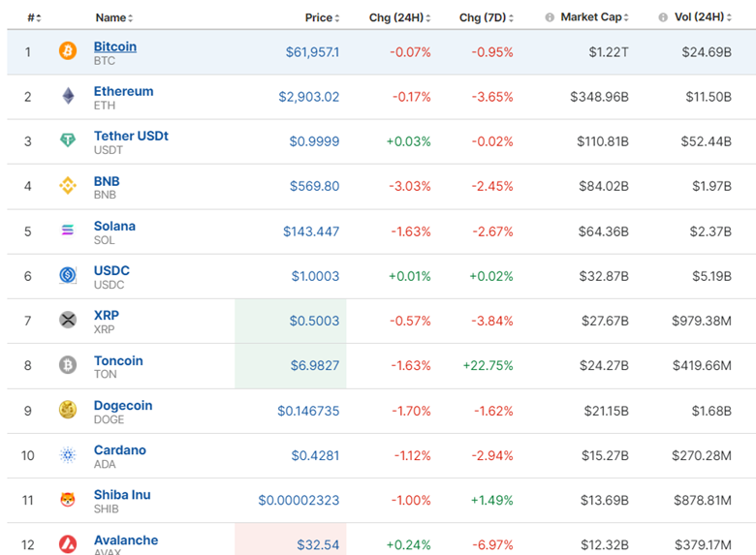Image resolution: width=756 pixels, height=555 pixels.
Task: Open the Tether USDt link
Action: [131, 136]
